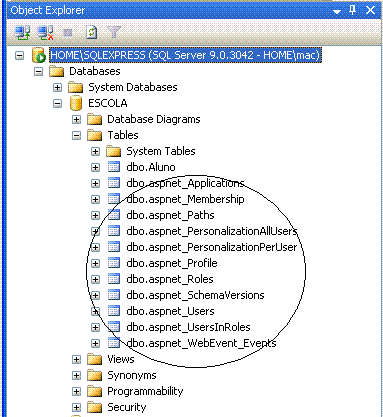Click the table icon beside dbo.aspnet_Roles

click(x=114, y=279)
